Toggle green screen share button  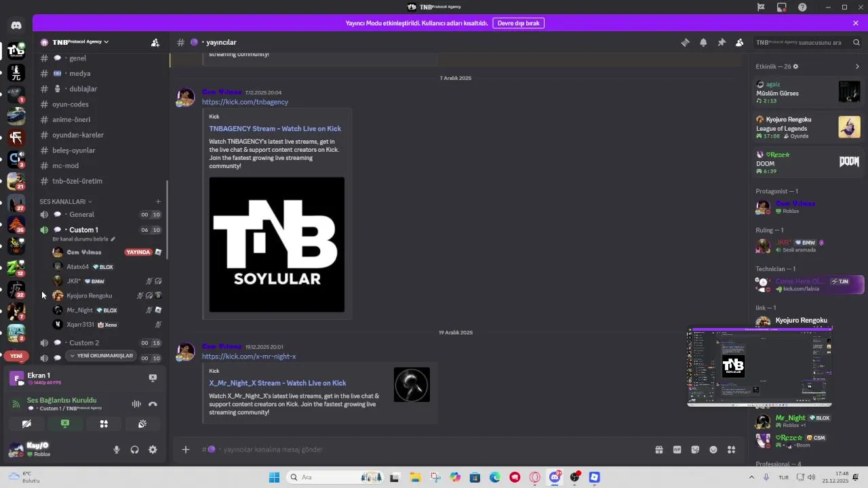point(65,424)
